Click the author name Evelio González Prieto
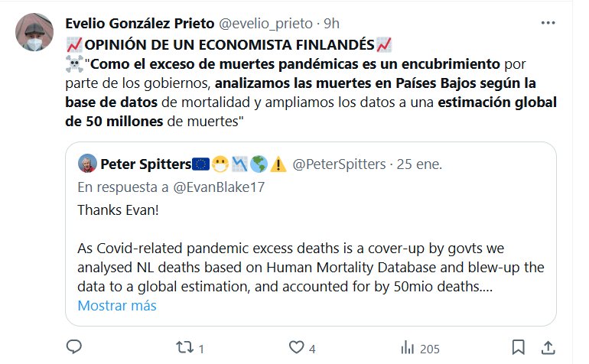Viewport: 589px width, 364px height. [142, 23]
